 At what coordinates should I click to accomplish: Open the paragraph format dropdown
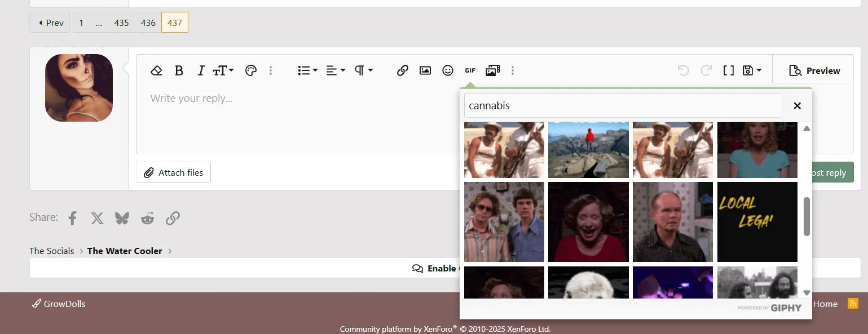[364, 70]
